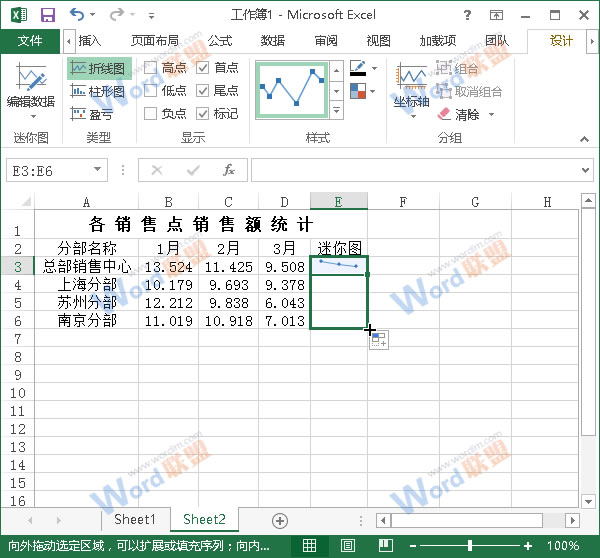Click the select all corner triangle
This screenshot has width=600, height=558.
pos(25,201)
